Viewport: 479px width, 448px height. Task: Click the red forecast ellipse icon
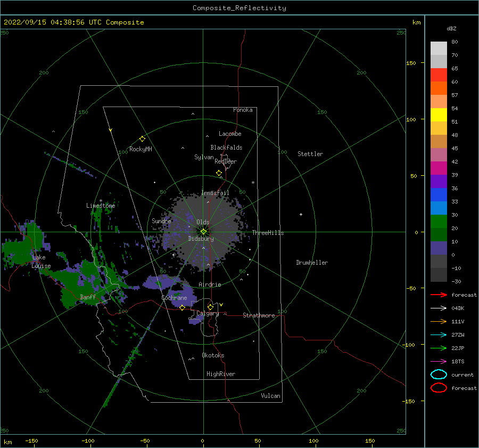(439, 388)
